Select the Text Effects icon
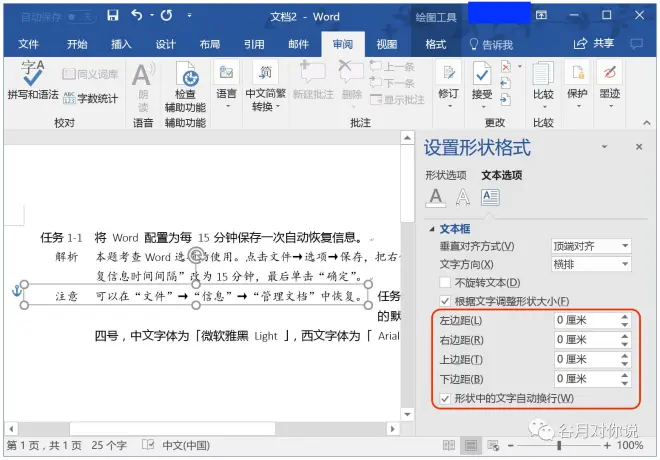The height and width of the screenshot is (460, 660). [463, 197]
